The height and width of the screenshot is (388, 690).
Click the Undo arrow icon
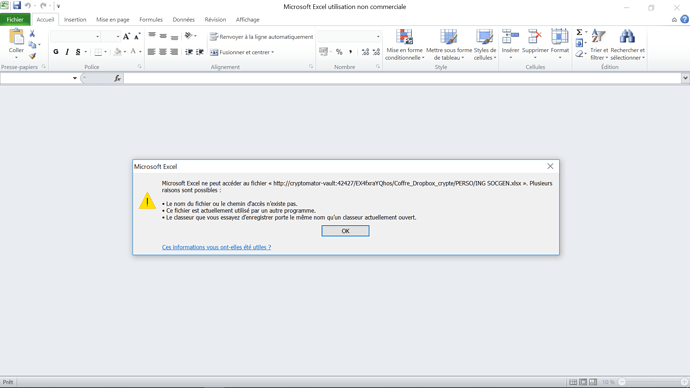28,6
